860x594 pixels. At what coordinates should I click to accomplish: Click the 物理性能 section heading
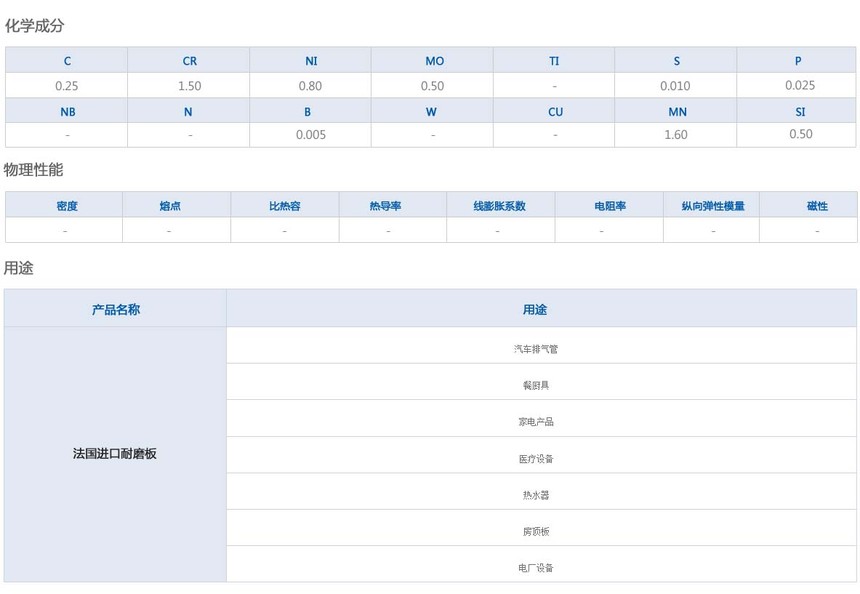[x=34, y=170]
